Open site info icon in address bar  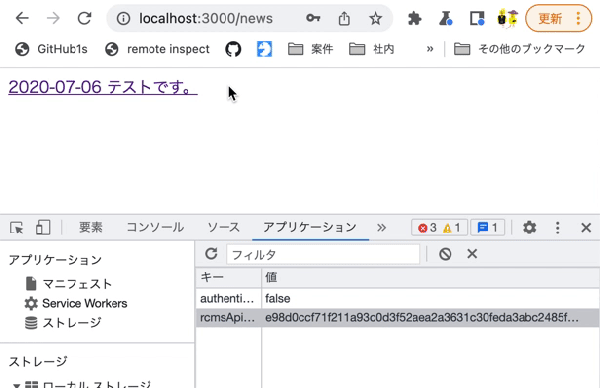pyautogui.click(x=123, y=18)
